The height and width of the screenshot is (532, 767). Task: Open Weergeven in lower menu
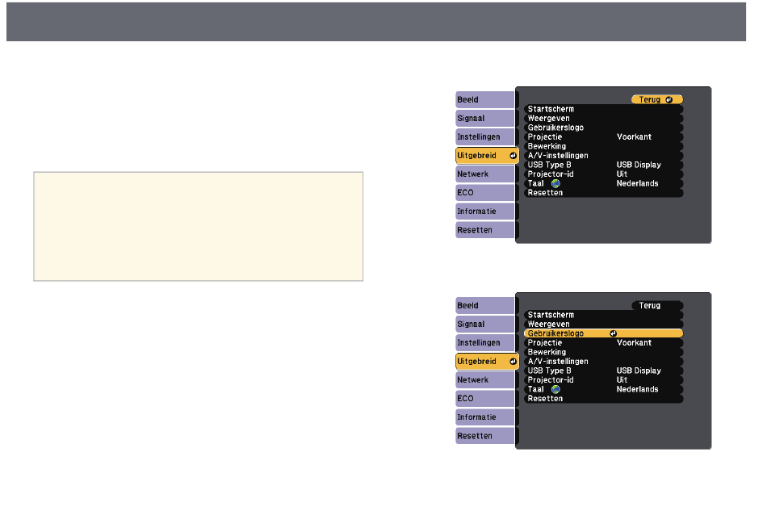pyautogui.click(x=603, y=325)
